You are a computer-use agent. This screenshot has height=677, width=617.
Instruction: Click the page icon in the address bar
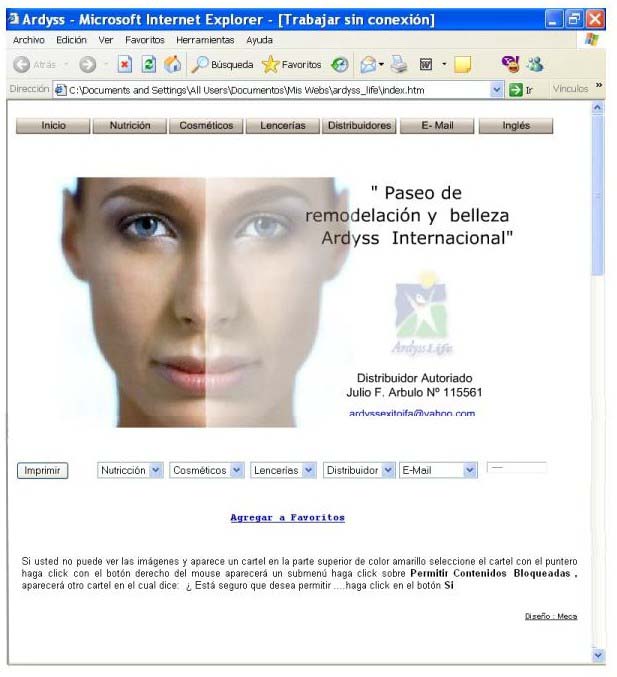[x=60, y=90]
